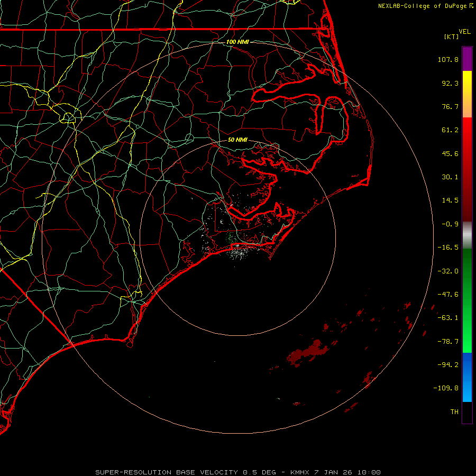Select the -16.5 scale value
476x476 pixels.
pos(448,248)
